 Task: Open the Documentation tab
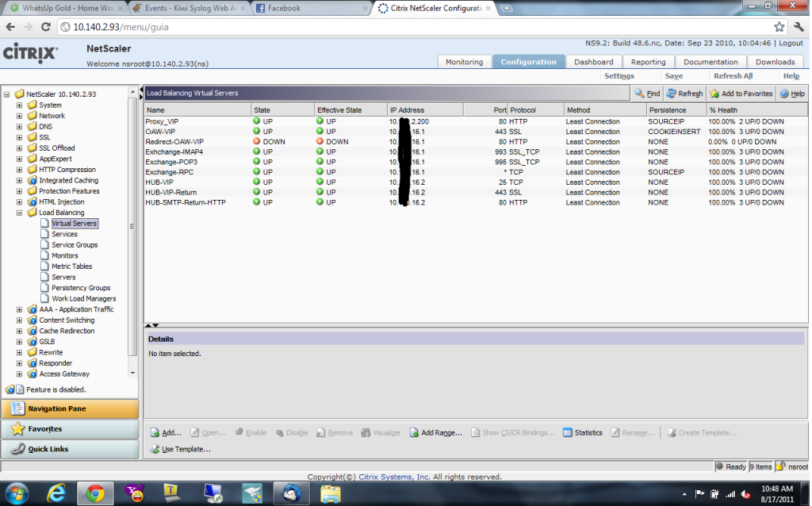click(x=710, y=62)
